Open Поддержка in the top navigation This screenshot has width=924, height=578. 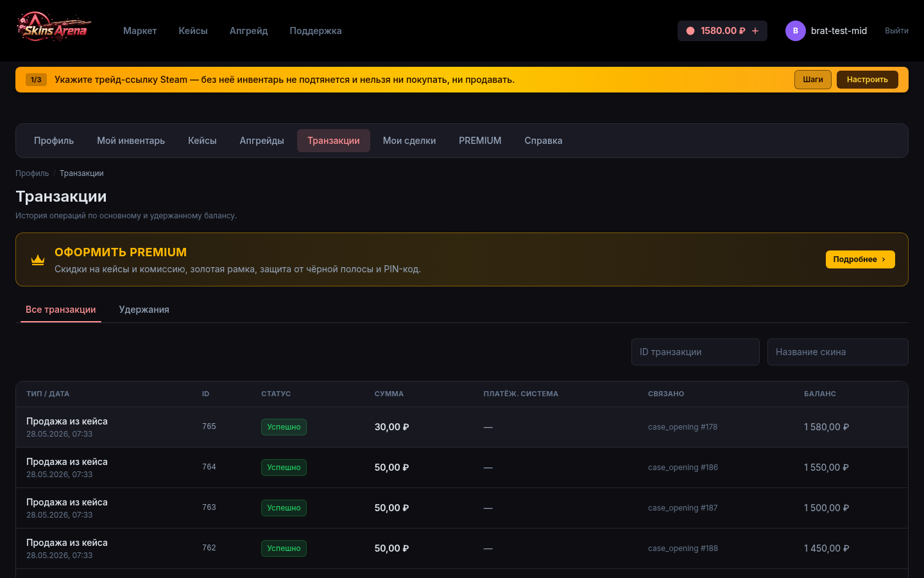(316, 31)
